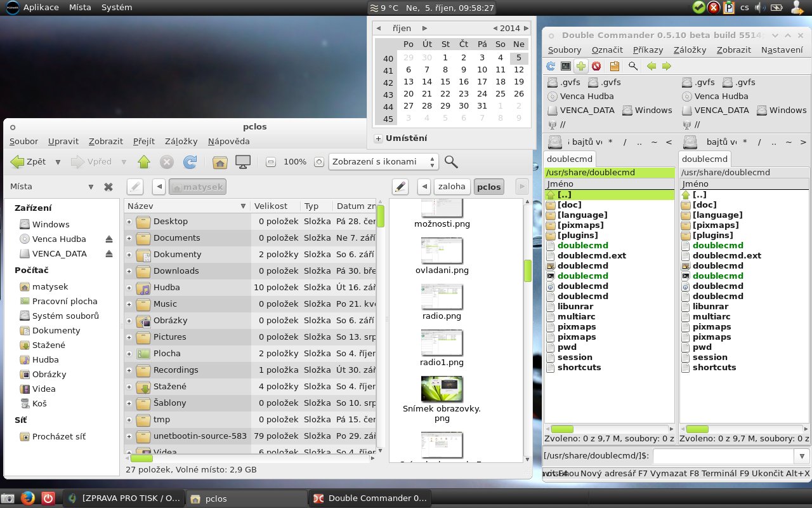This screenshot has width=812, height=508.
Task: Open the Záložky menu in pclos
Action: [x=181, y=141]
